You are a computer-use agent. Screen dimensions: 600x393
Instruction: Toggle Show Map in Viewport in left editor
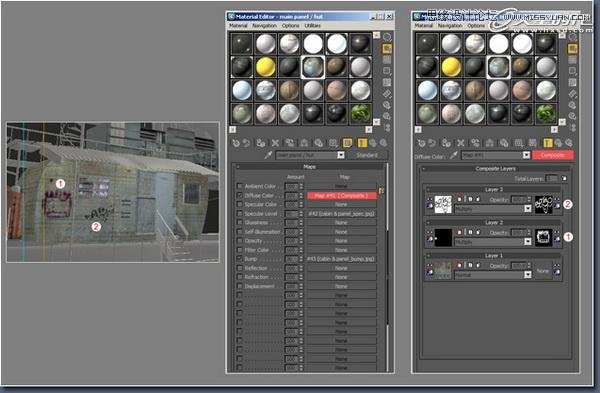pyautogui.click(x=347, y=143)
